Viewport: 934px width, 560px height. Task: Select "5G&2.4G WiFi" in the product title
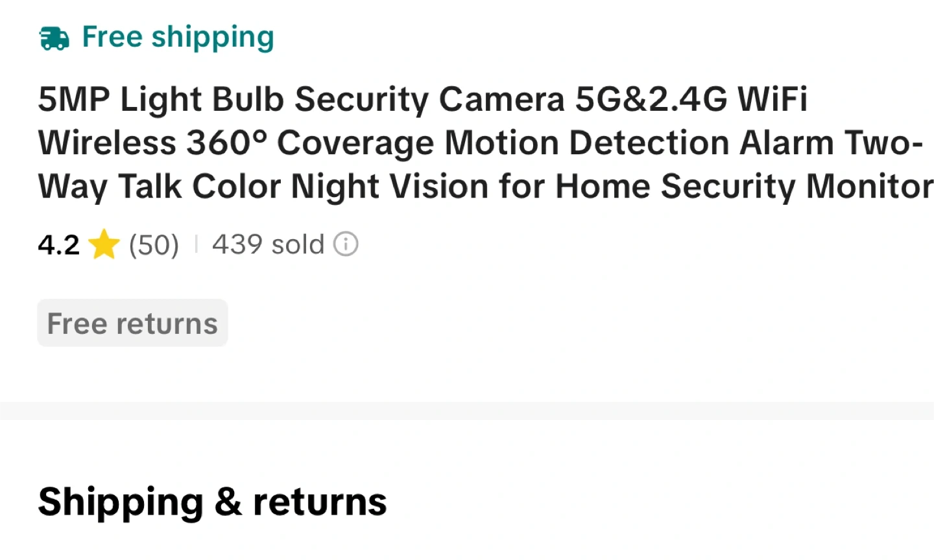pyautogui.click(x=691, y=99)
